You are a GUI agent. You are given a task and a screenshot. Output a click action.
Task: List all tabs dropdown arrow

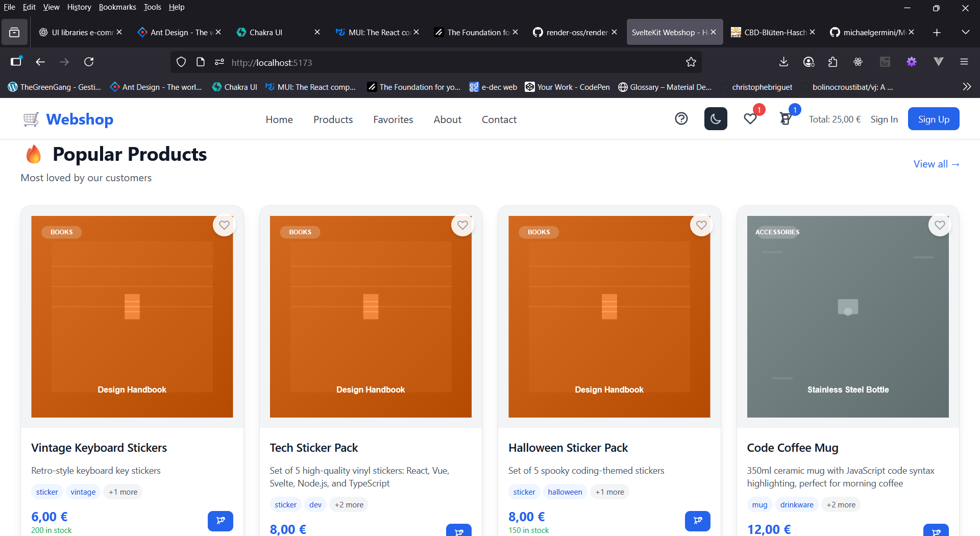click(965, 33)
